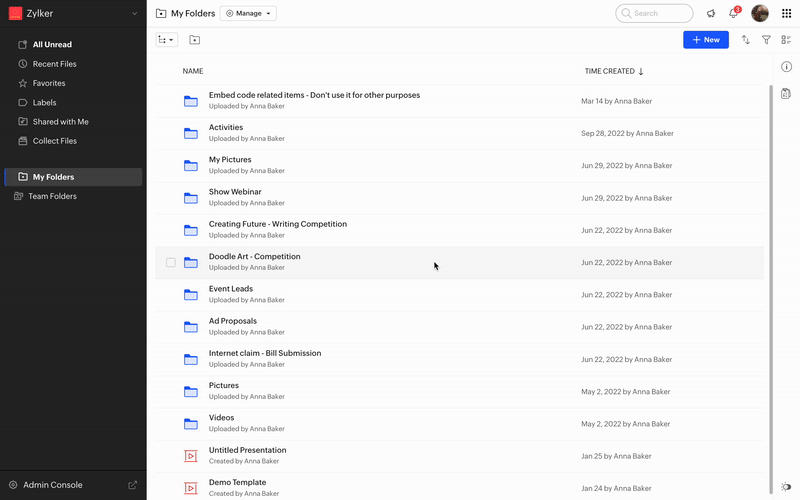Image resolution: width=800 pixels, height=500 pixels.
Task: Tick the Doodle Art - Competition checkbox
Action: click(x=170, y=263)
